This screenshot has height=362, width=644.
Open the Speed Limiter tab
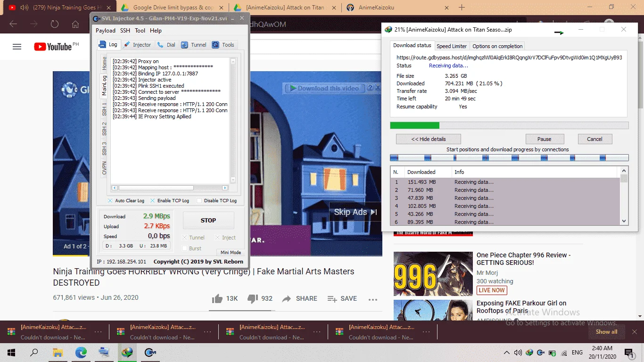[452, 46]
